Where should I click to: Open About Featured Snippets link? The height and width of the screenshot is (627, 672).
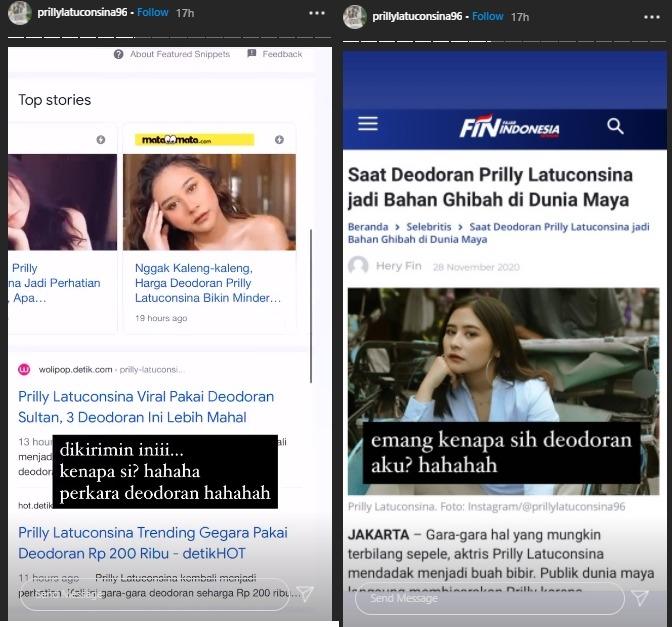[x=180, y=54]
